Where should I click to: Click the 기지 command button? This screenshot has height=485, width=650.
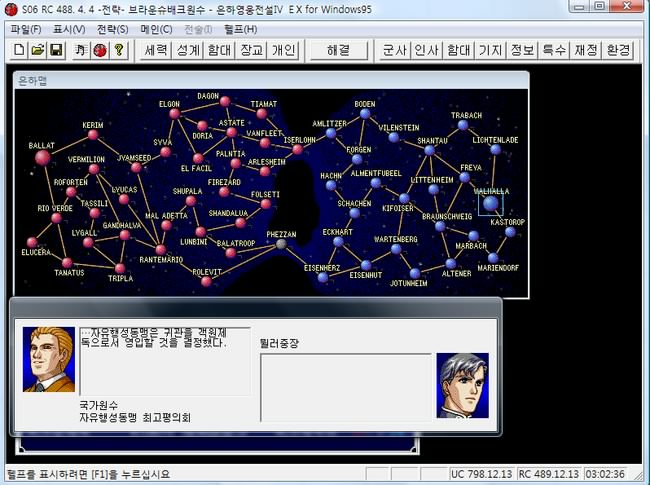point(490,51)
